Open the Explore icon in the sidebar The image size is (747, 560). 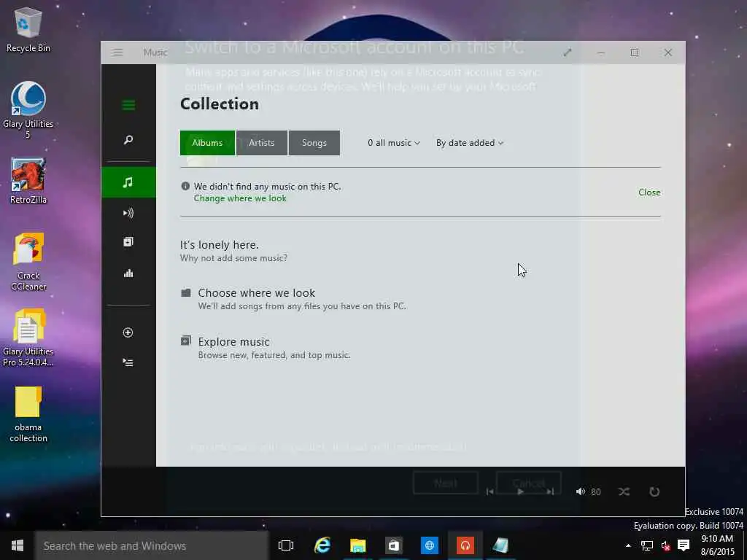[128, 242]
